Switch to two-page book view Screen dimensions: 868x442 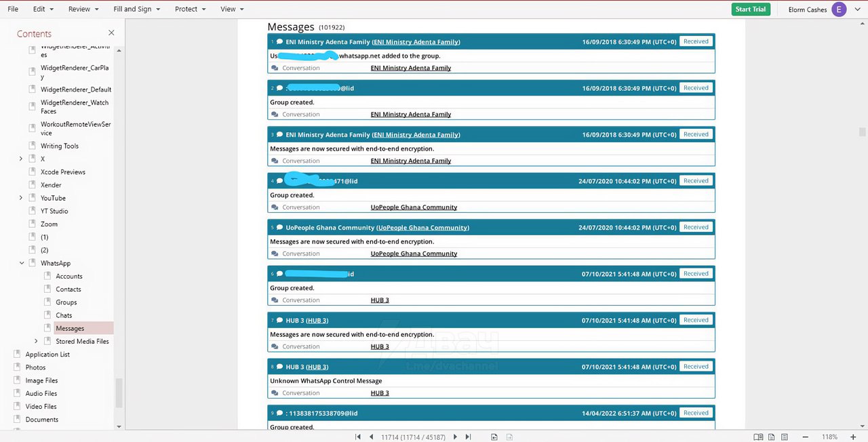tap(759, 437)
